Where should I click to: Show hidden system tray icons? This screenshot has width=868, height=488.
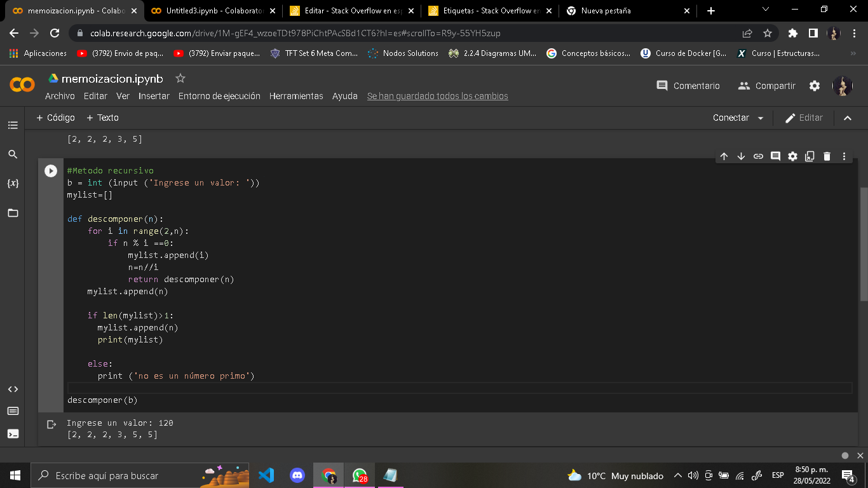pyautogui.click(x=678, y=476)
